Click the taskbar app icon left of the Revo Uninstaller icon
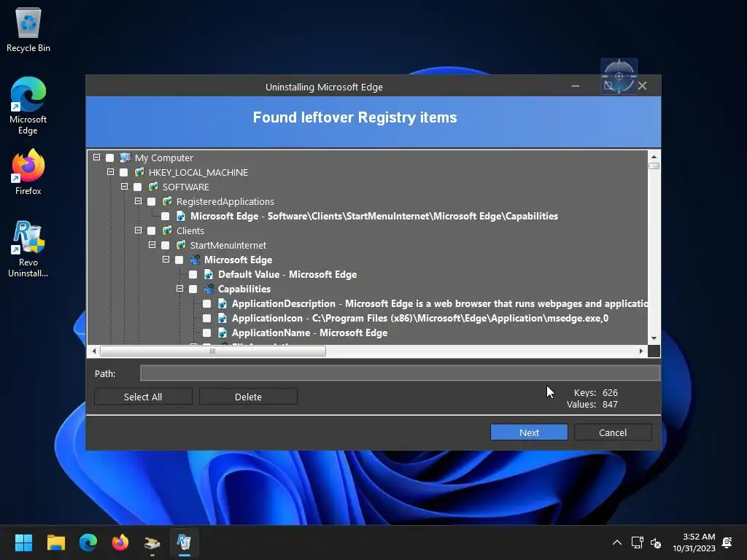Image resolution: width=747 pixels, height=560 pixels. (x=152, y=542)
